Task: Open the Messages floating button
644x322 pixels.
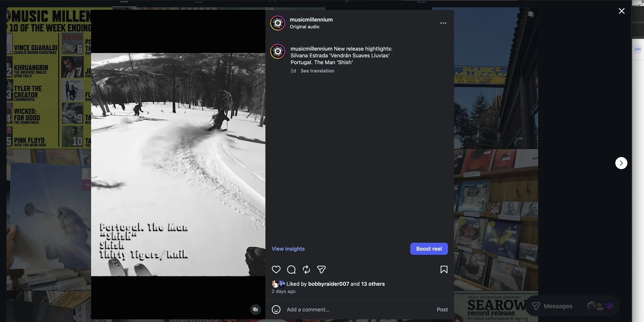Action: (x=572, y=306)
